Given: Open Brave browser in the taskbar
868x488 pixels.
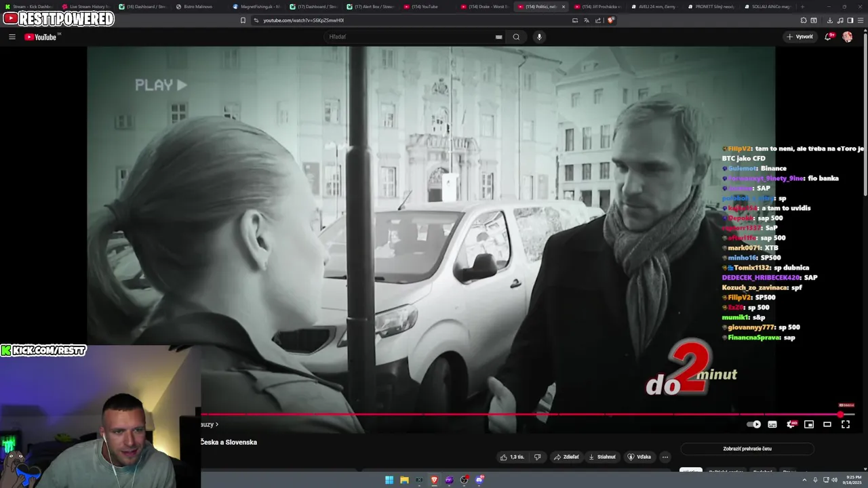Looking at the screenshot, I should [x=435, y=480].
